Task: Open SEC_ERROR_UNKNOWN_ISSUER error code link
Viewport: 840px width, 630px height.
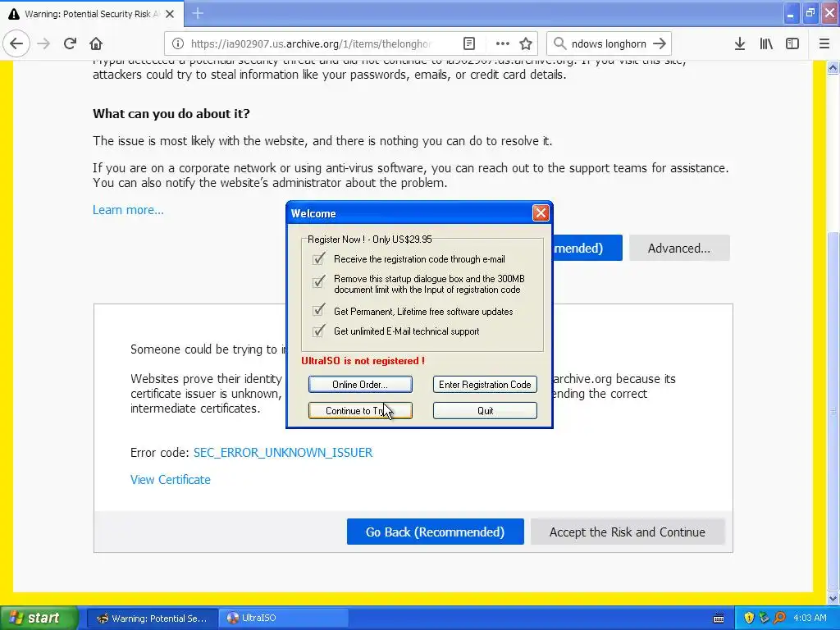Action: pyautogui.click(x=283, y=453)
